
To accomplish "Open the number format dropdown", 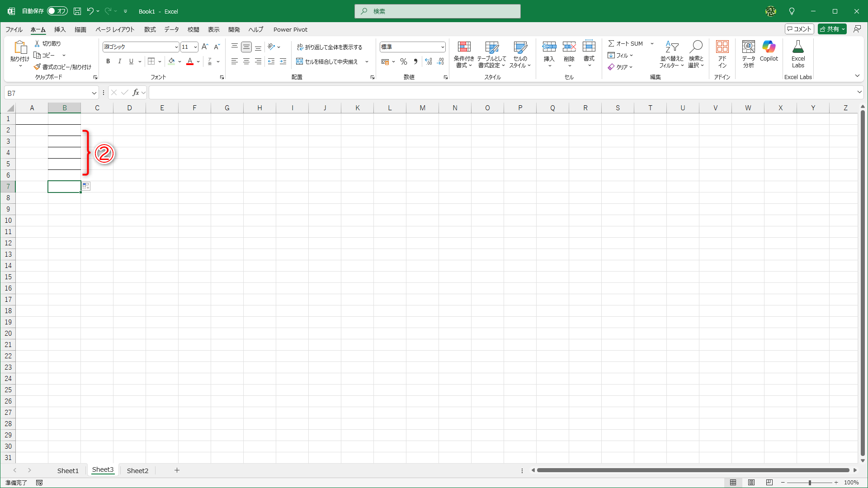I will click(443, 47).
